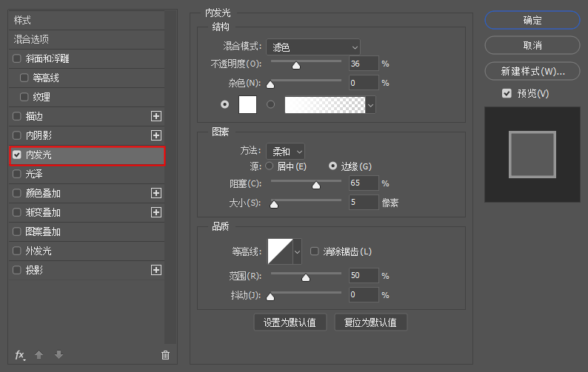This screenshot has width=588, height=372.
Task: Add another 颜色叠加 effect with plus icon
Action: coord(156,193)
